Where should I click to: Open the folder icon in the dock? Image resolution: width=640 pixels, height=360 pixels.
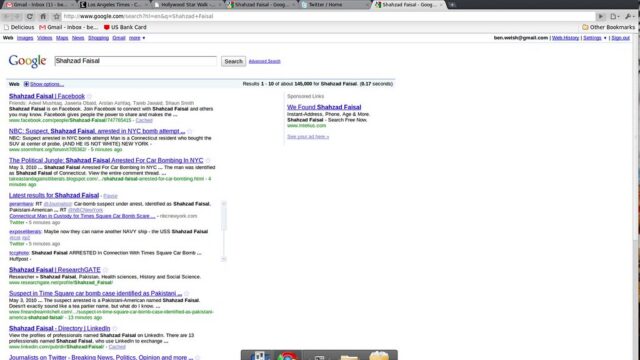[x=349, y=356]
